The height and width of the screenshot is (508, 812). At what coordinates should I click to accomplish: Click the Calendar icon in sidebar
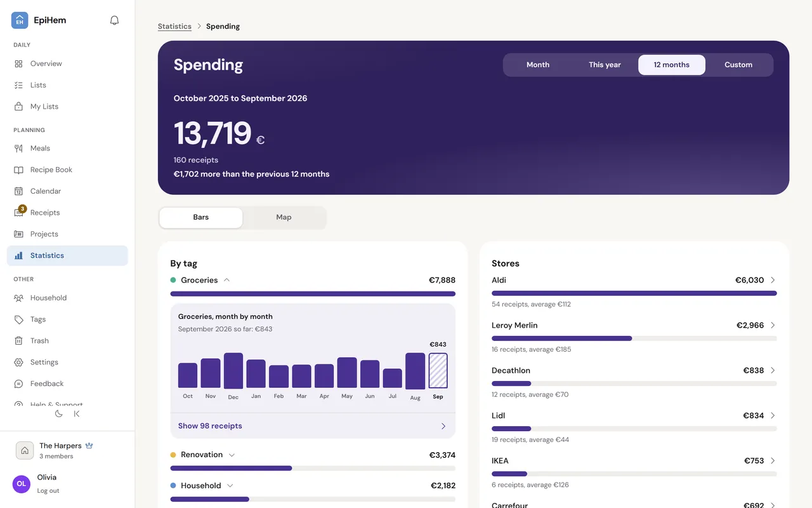[x=19, y=191]
